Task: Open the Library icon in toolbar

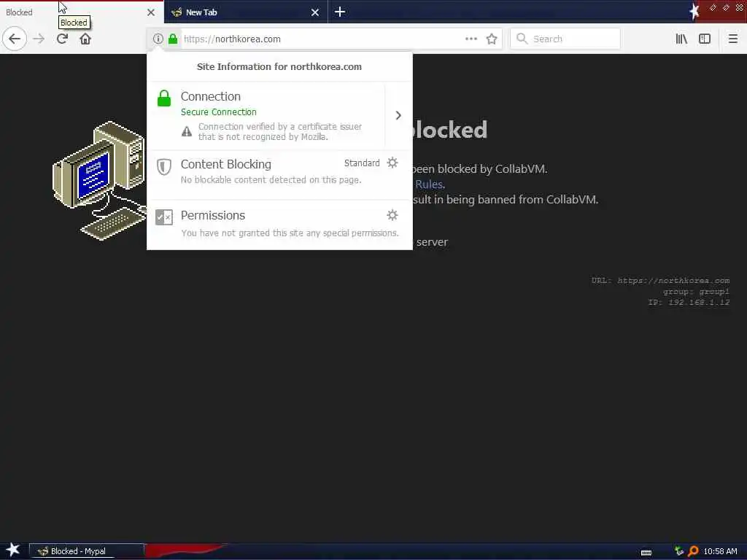Action: (x=682, y=39)
